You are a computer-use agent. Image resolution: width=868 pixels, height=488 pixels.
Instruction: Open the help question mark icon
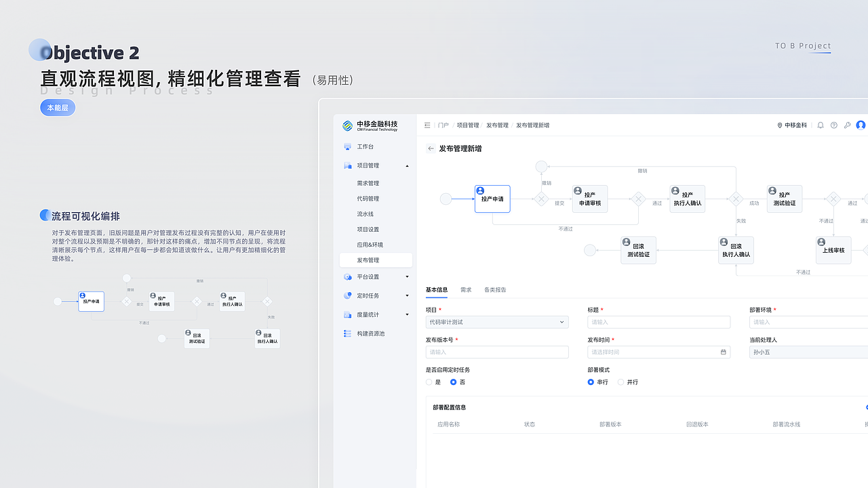834,125
